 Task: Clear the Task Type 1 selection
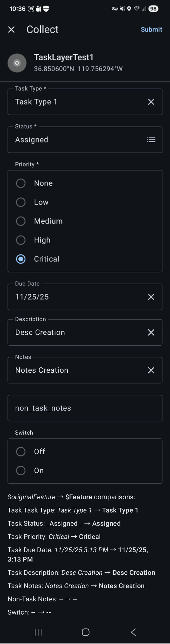pyautogui.click(x=151, y=102)
